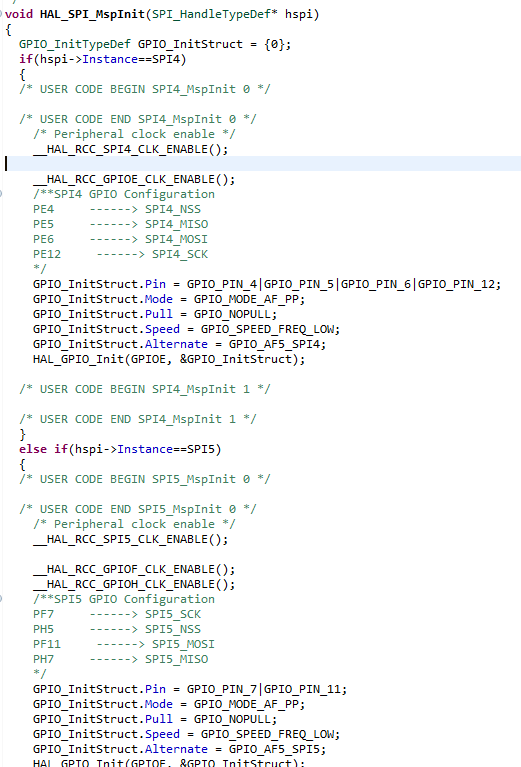Click the PH7 ------> SPI5_MISO line
521x767 pixels.
[x=120, y=659]
